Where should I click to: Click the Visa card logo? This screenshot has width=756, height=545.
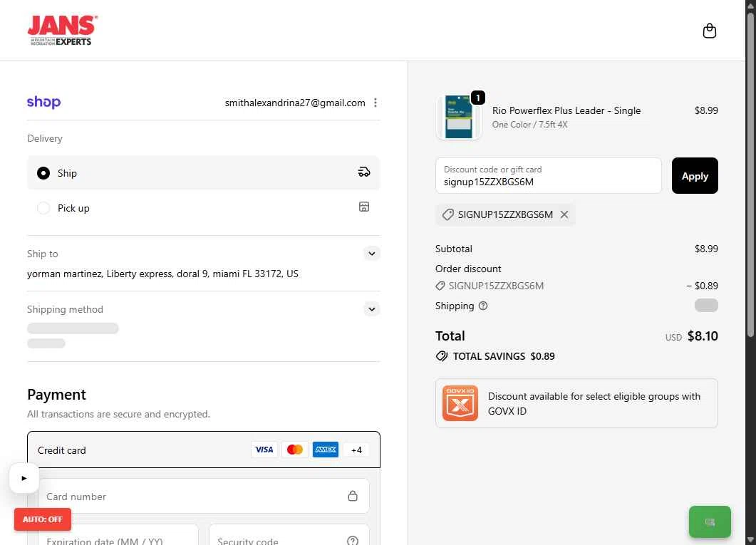(264, 450)
